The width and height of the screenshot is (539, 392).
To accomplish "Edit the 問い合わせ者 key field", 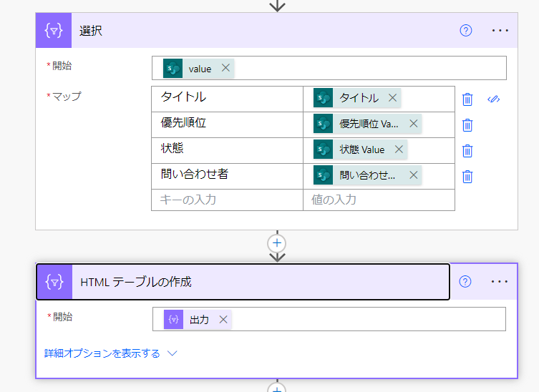I will pyautogui.click(x=227, y=176).
